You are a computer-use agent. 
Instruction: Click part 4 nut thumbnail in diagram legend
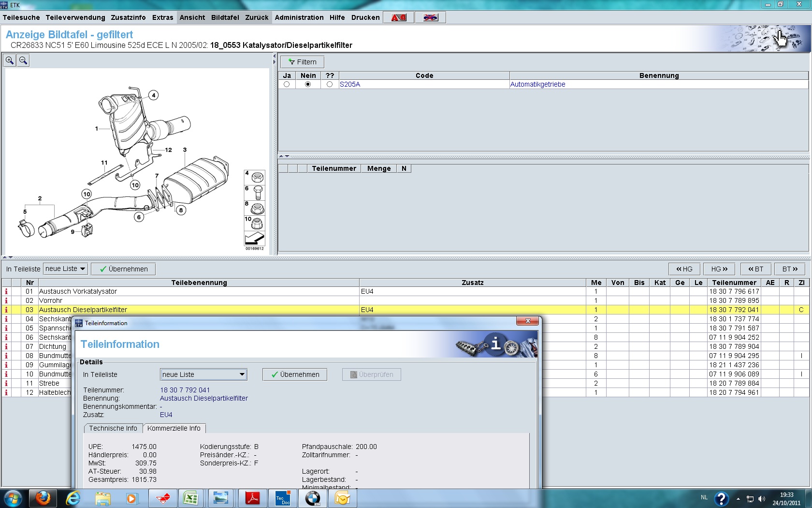tap(255, 177)
